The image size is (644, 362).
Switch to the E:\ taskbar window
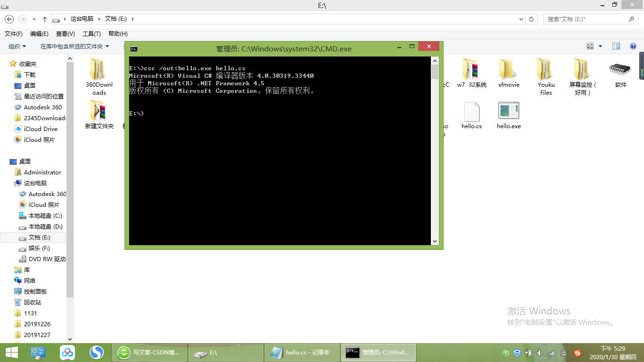click(226, 353)
